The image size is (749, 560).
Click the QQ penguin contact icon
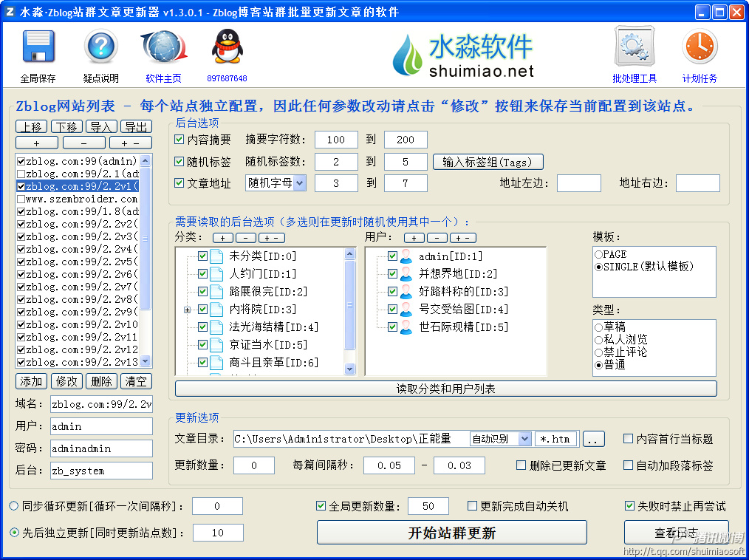227,47
